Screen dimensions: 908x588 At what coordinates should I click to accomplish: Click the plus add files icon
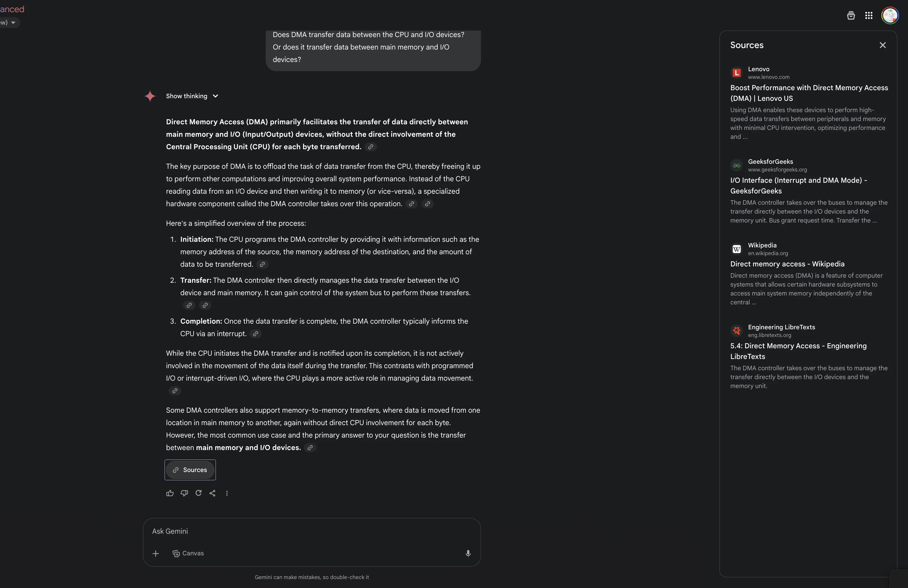click(156, 553)
